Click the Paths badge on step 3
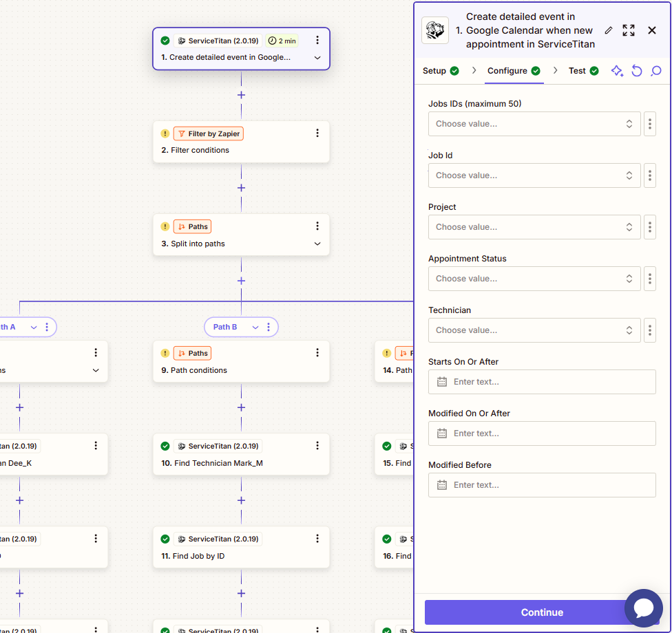The image size is (672, 633). pos(192,227)
